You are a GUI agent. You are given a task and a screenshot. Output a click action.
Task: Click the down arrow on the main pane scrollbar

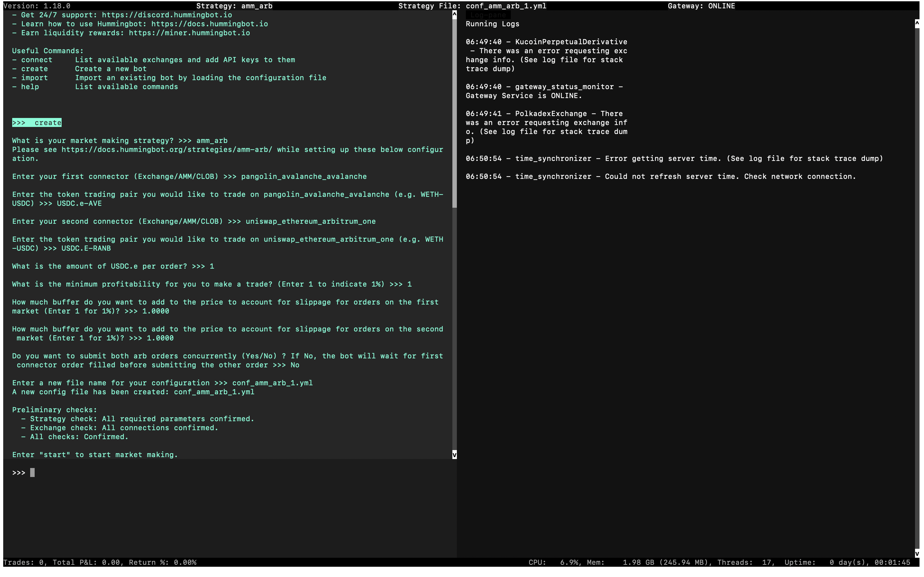(454, 454)
